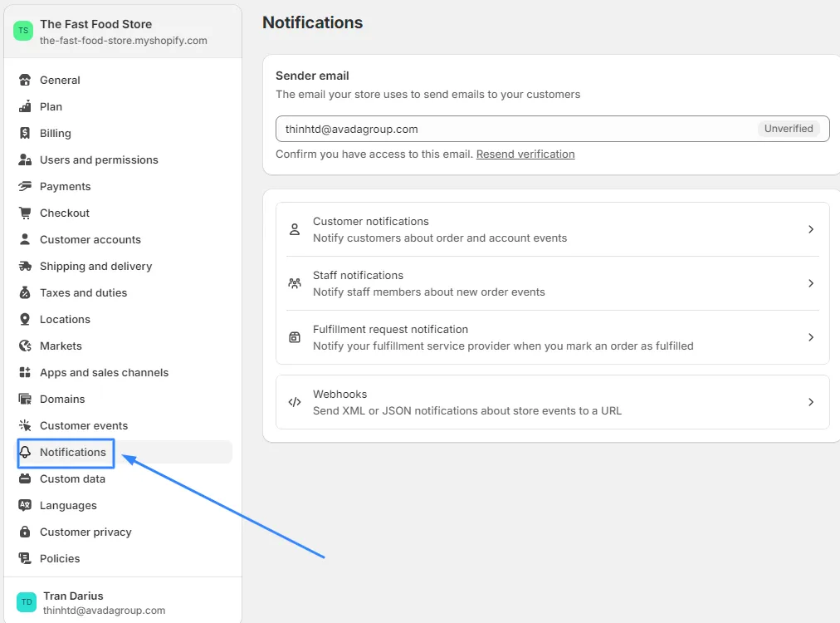Screen dimensions: 840x623
Task: Open Fulfillment request notification via chevron
Action: [x=811, y=337]
